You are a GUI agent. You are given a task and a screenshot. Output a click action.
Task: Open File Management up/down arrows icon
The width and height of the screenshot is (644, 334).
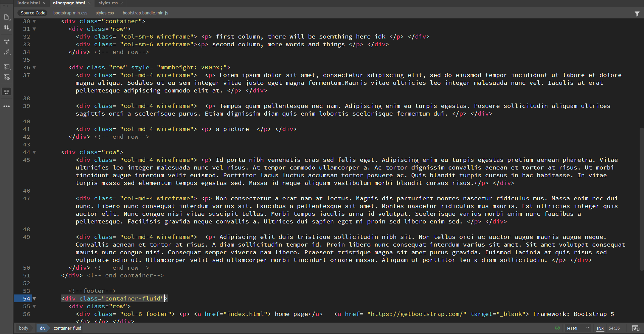(6, 27)
